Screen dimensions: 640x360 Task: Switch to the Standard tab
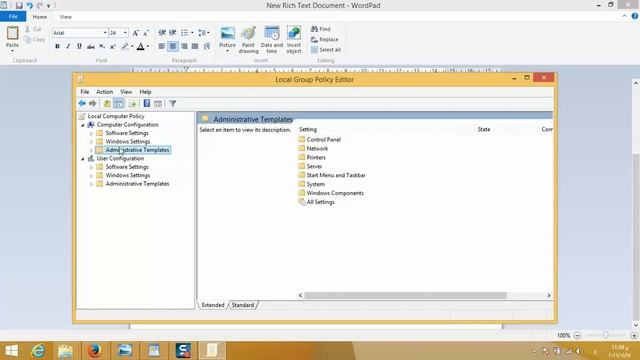click(x=243, y=305)
